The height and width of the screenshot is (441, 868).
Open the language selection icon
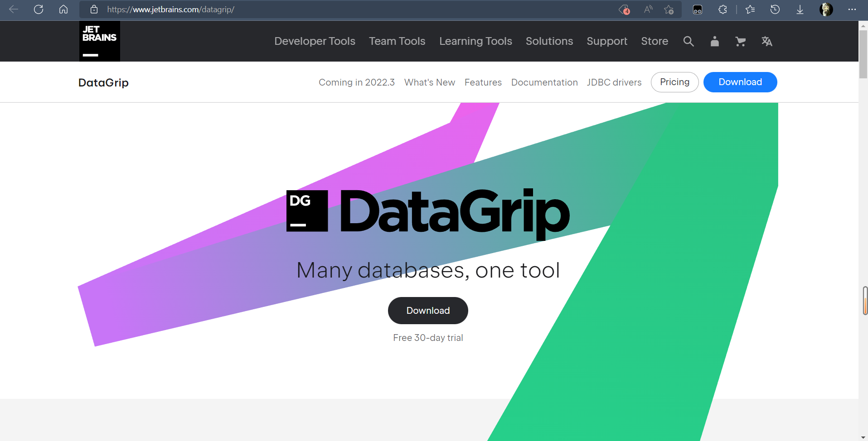tap(767, 41)
